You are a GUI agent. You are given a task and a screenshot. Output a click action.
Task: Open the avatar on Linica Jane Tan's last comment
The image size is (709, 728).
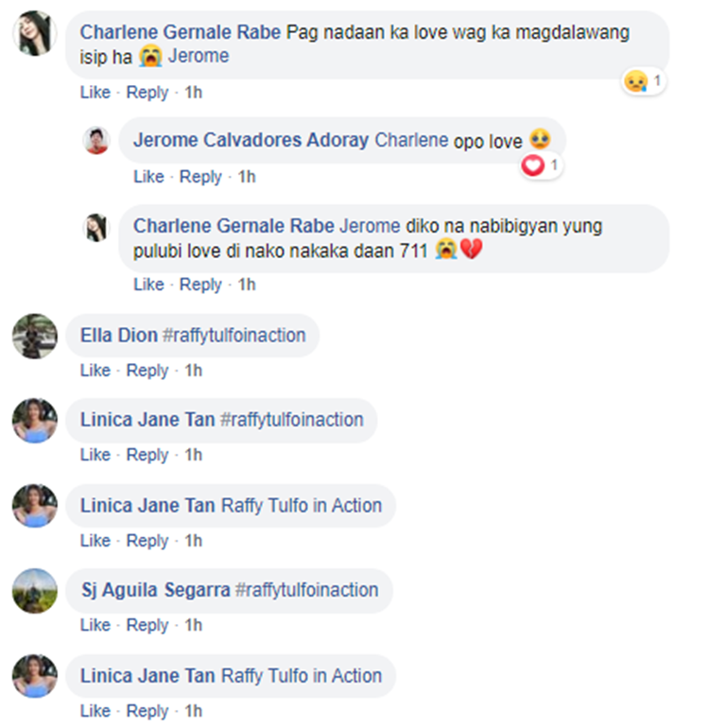pyautogui.click(x=35, y=676)
